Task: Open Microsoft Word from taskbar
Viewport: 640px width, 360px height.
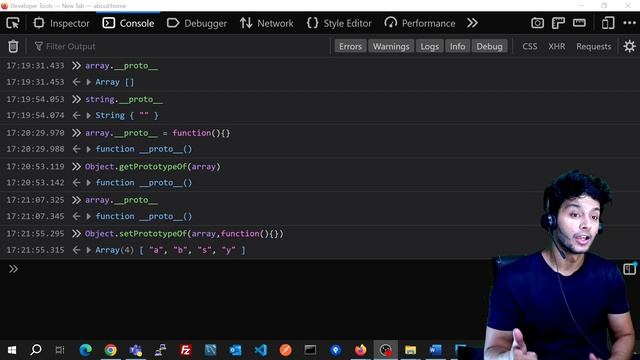Action: 436,350
